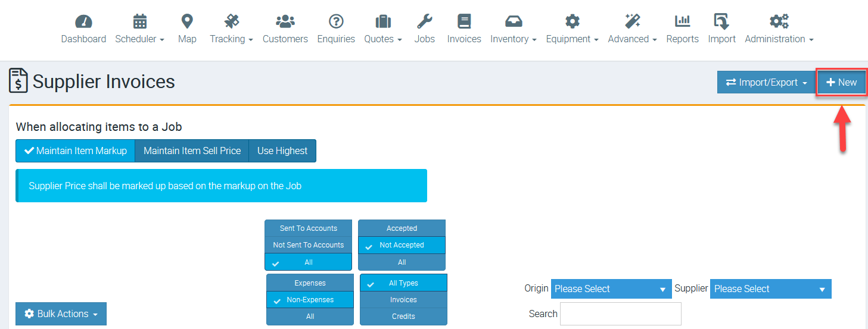Open the Origin Please Select dropdown

pyautogui.click(x=611, y=289)
